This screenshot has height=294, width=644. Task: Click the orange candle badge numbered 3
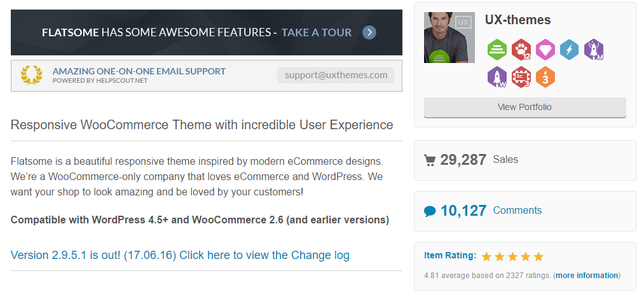(x=545, y=77)
